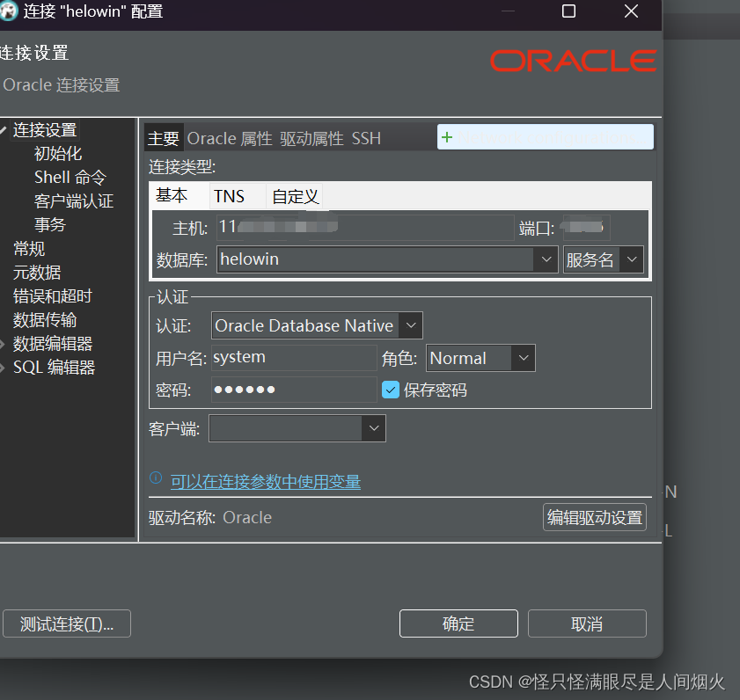Switch to the SSH tab
Image resolution: width=740 pixels, height=700 pixels.
click(366, 139)
